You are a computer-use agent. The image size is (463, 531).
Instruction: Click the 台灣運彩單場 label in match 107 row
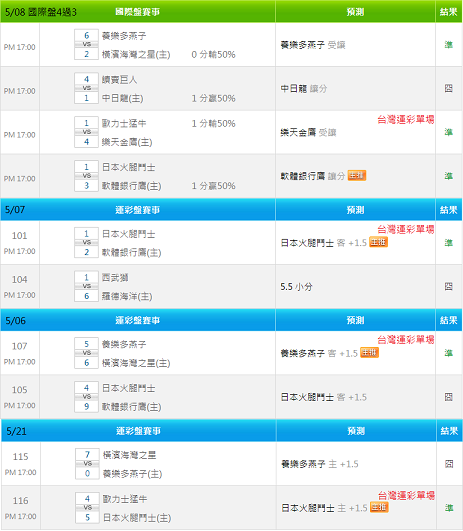tap(406, 339)
